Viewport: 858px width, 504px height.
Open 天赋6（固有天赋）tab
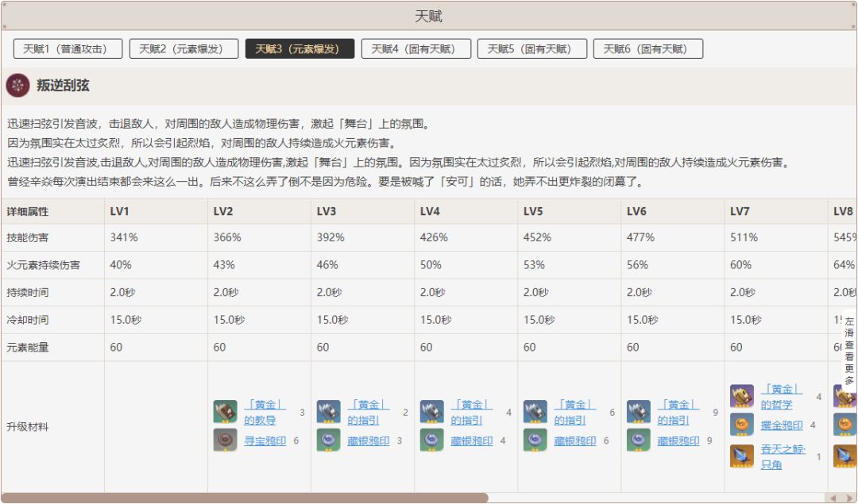click(x=648, y=48)
